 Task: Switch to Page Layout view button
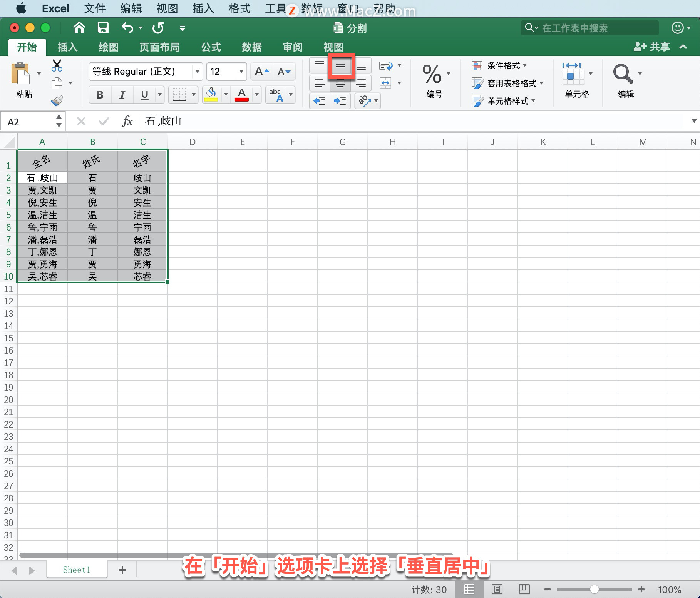tap(497, 589)
